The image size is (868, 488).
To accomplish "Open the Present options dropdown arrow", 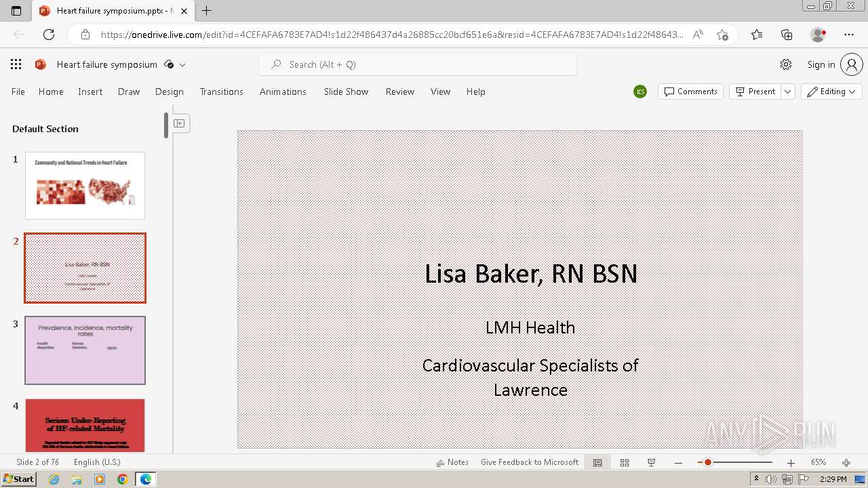I will (x=787, y=91).
